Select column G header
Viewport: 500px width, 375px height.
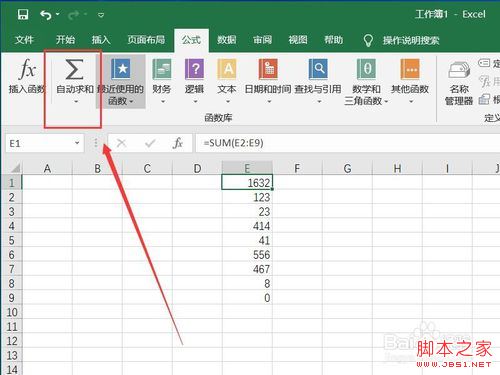pos(347,168)
